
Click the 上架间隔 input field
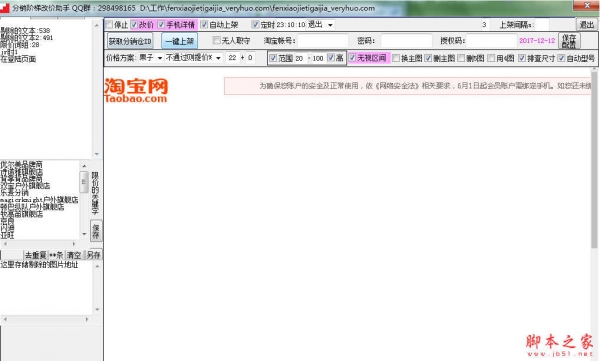click(x=542, y=25)
